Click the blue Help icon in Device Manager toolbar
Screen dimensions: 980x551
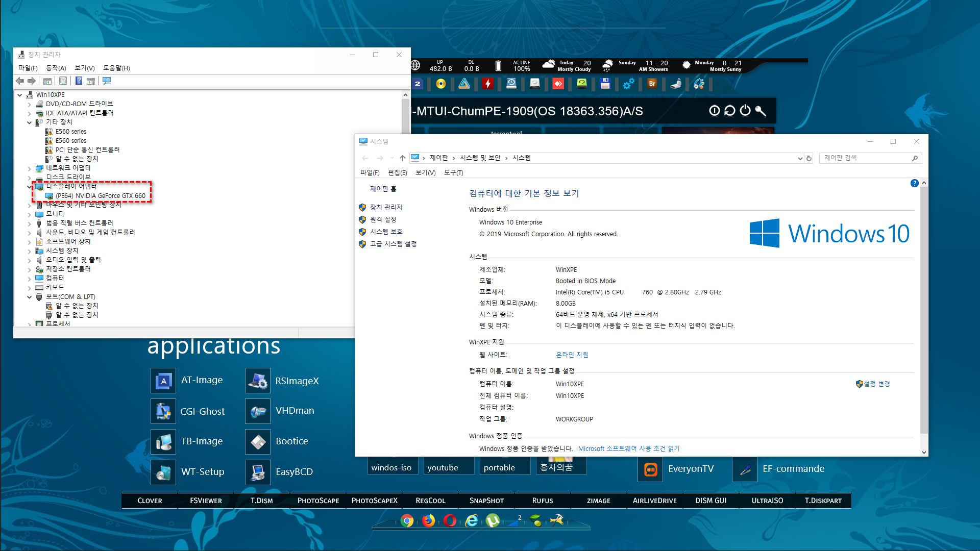79,81
